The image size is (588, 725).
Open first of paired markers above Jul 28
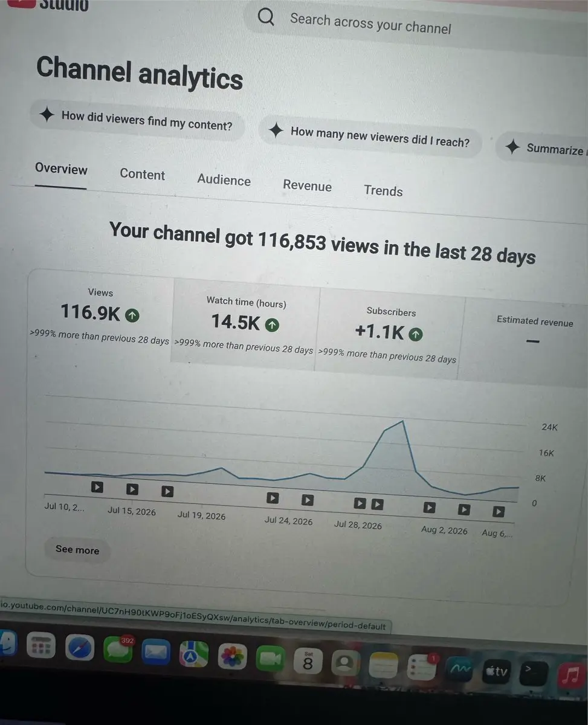click(x=360, y=503)
